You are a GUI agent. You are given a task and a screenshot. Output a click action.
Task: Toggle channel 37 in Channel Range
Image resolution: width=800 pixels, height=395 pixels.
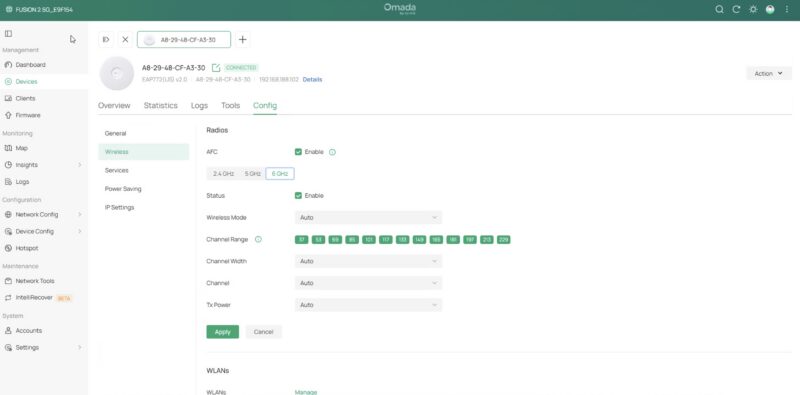coord(302,239)
